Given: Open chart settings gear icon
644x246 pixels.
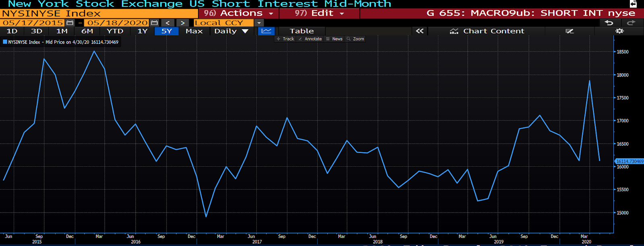Looking at the screenshot, I should [620, 31].
